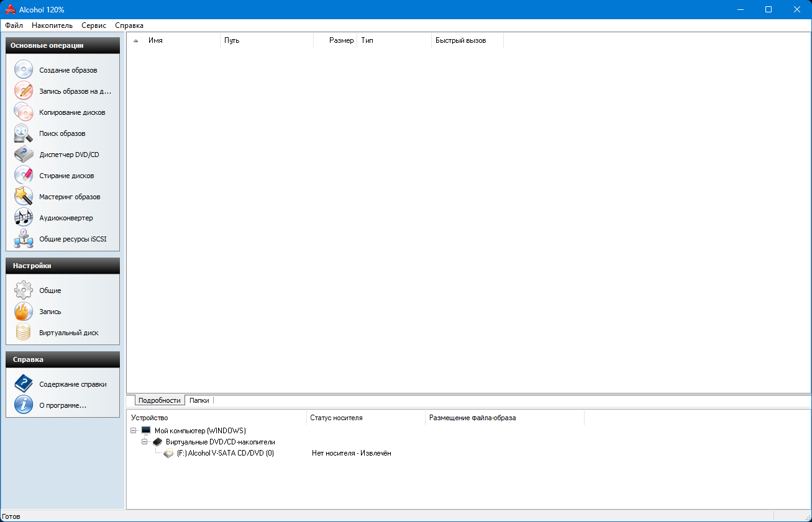Click the Содержание справки book icon
The width and height of the screenshot is (812, 522).
pyautogui.click(x=24, y=384)
